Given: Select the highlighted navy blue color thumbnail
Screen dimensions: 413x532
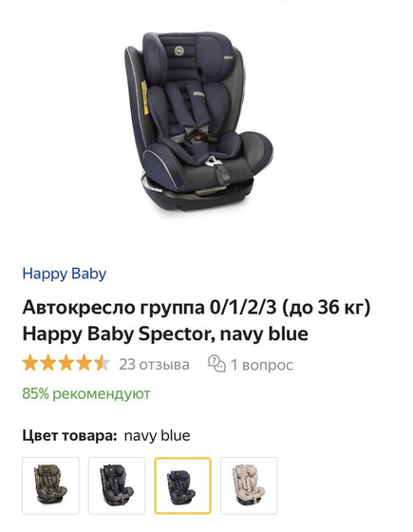Looking at the screenshot, I should pyautogui.click(x=182, y=485).
